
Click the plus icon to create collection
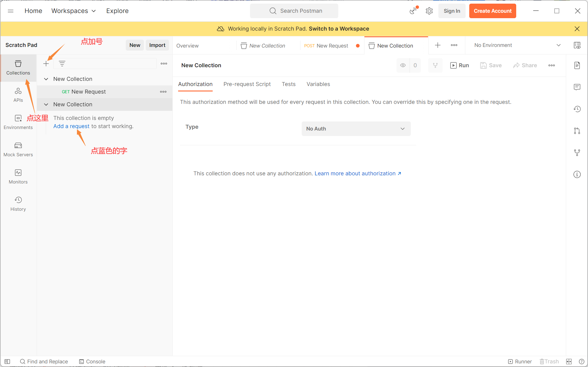46,64
